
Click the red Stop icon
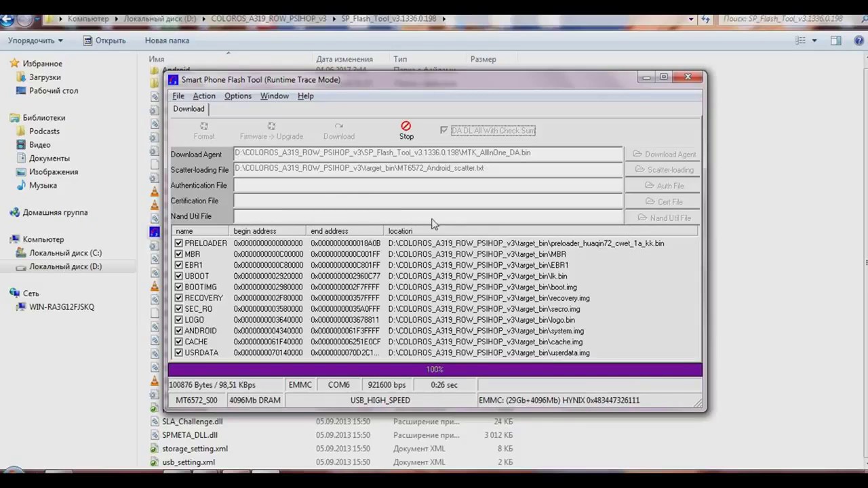(406, 126)
